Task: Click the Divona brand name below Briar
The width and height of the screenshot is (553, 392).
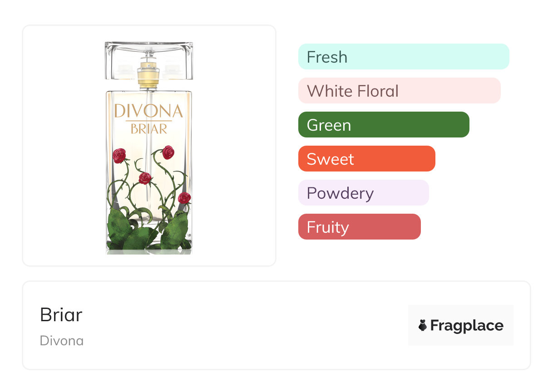Action: pos(62,341)
